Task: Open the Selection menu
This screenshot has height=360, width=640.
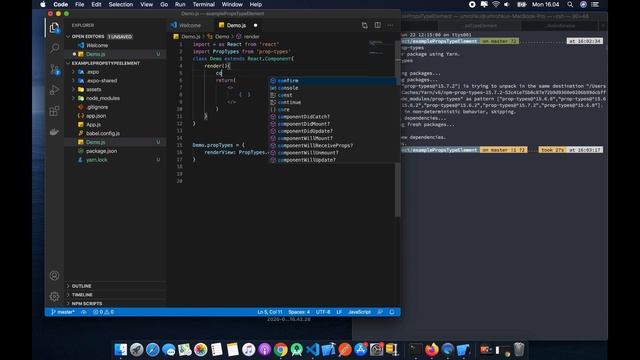Action: coord(121,4)
